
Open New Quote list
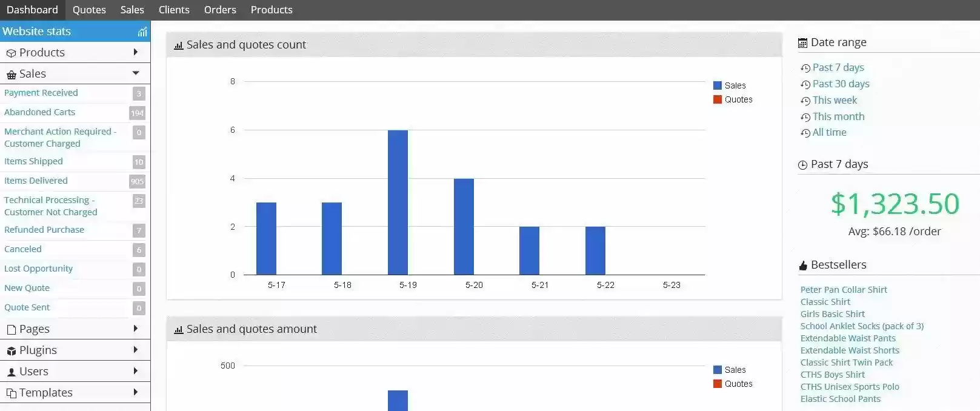[x=27, y=288]
